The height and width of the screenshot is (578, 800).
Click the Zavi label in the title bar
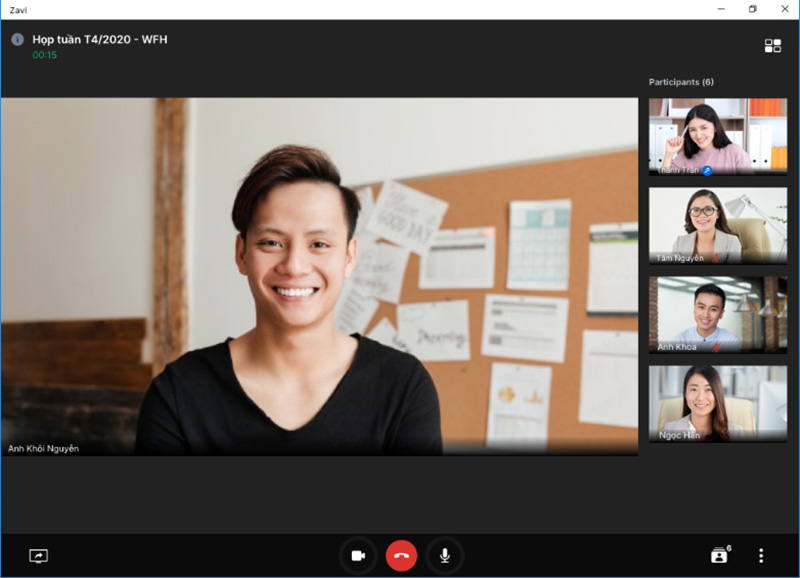[x=21, y=8]
